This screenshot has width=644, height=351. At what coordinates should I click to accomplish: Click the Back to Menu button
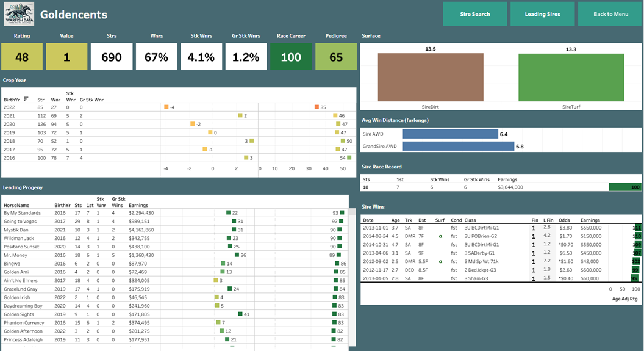tap(610, 14)
